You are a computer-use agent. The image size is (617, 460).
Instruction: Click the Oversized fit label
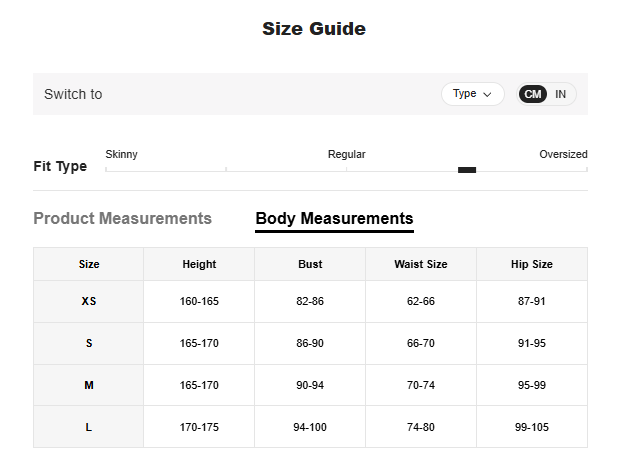(x=563, y=154)
